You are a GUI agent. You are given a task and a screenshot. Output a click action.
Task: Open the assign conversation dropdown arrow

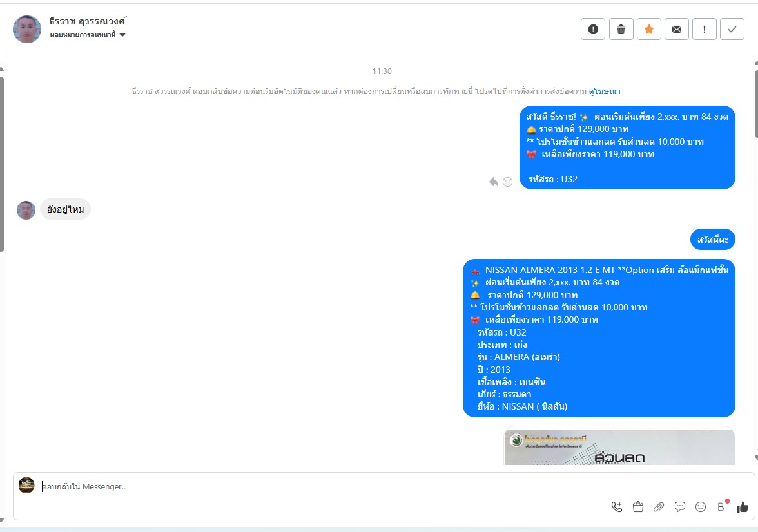(x=122, y=34)
